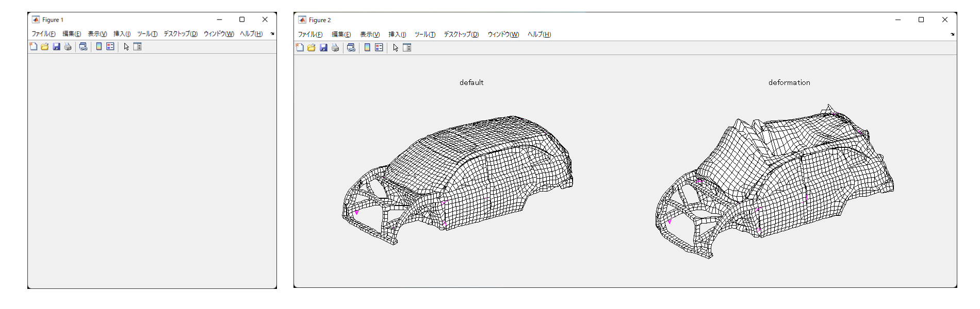
Task: Open ツール(T) menu in Figure 1
Action: 147,34
